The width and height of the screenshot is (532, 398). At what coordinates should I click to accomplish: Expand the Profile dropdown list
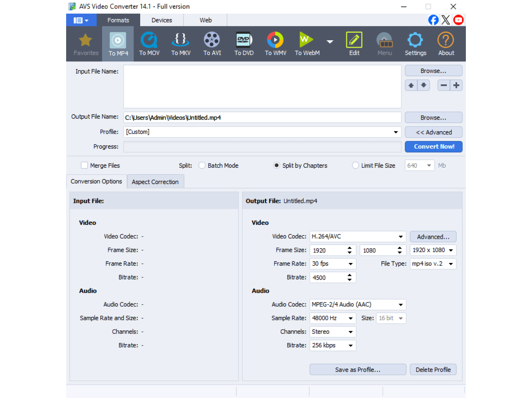[395, 132]
